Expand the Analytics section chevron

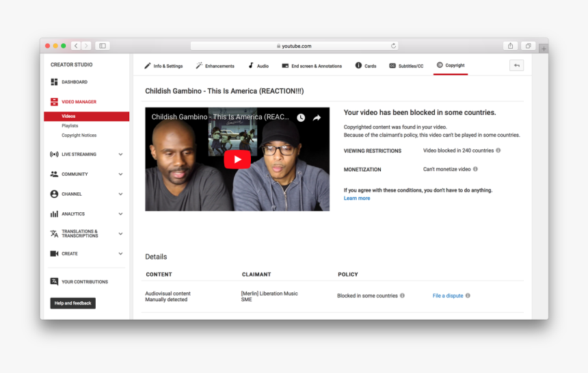click(x=120, y=214)
